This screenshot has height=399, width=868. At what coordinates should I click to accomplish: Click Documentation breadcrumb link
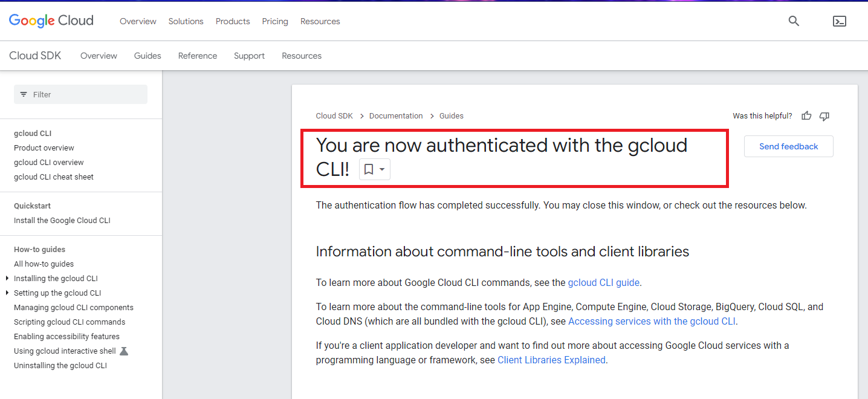[396, 116]
